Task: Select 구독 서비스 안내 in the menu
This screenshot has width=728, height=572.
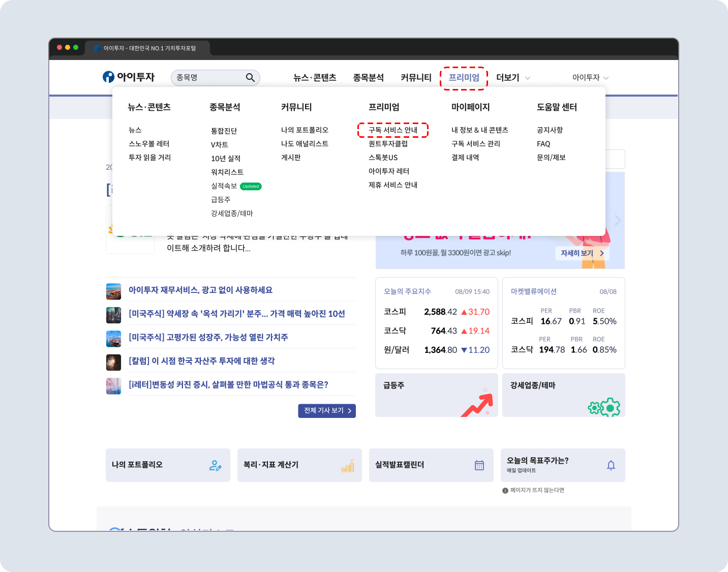Action: (393, 130)
